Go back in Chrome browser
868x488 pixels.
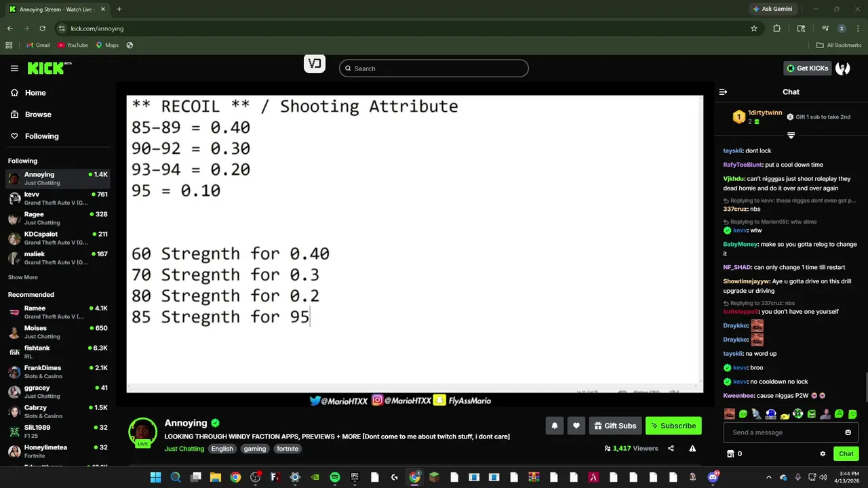pyautogui.click(x=9, y=28)
